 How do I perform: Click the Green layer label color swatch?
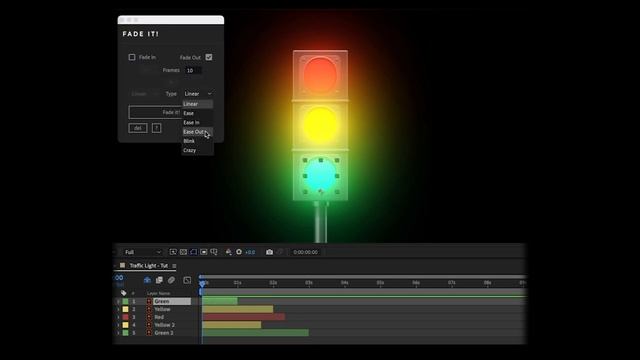pos(125,301)
